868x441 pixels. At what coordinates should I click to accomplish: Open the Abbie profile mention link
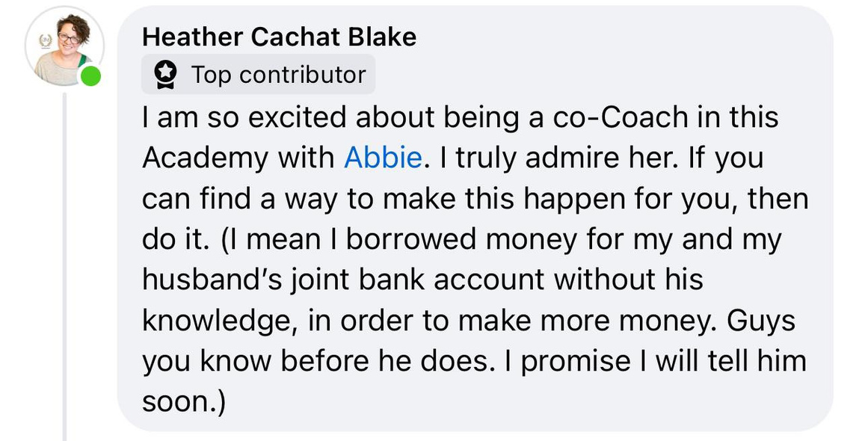(383, 158)
